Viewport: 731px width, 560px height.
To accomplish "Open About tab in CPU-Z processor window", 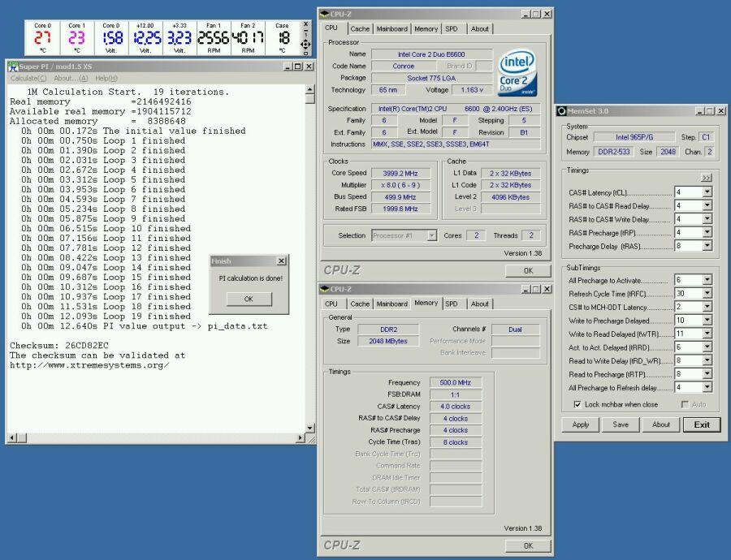I will click(480, 29).
